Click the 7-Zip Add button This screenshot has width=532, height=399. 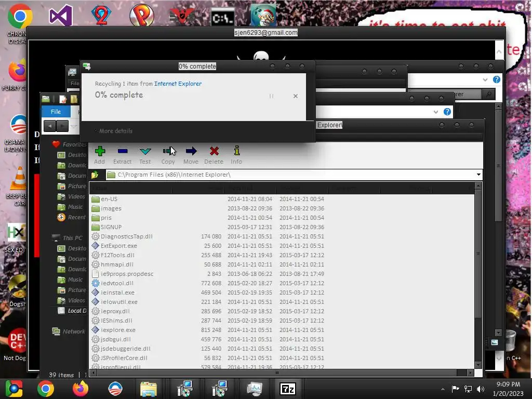coord(99,155)
